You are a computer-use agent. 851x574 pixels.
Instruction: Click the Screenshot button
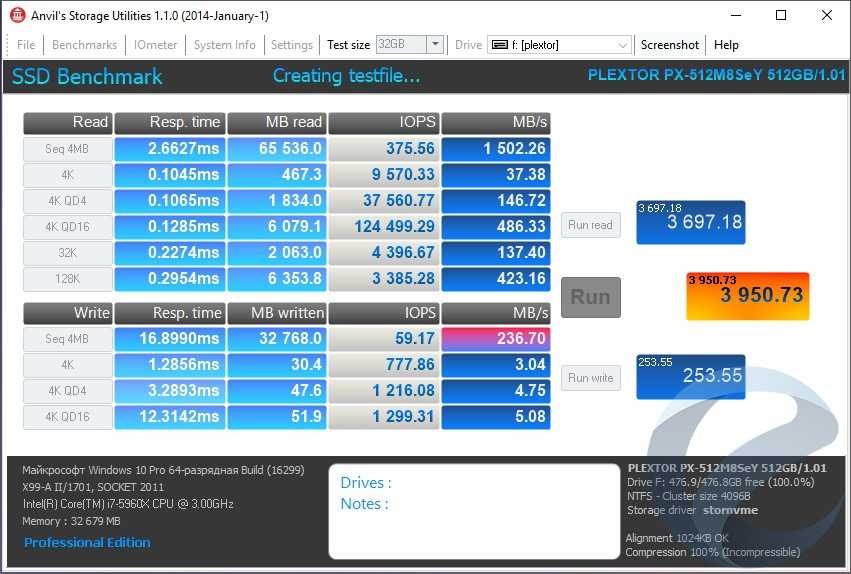[670, 45]
